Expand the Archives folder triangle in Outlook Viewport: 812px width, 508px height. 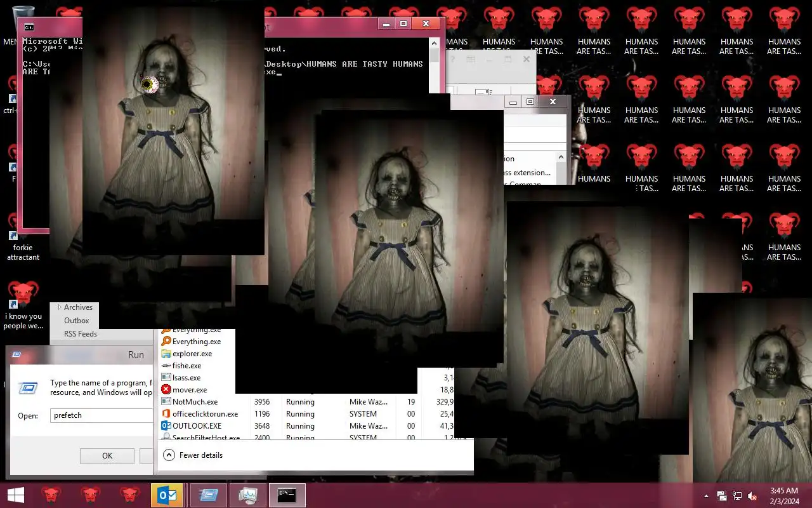click(60, 307)
